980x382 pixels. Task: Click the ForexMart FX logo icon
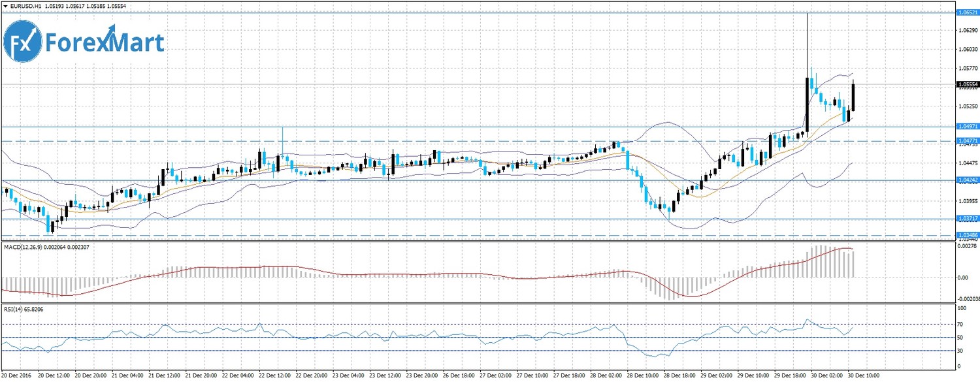pos(23,44)
